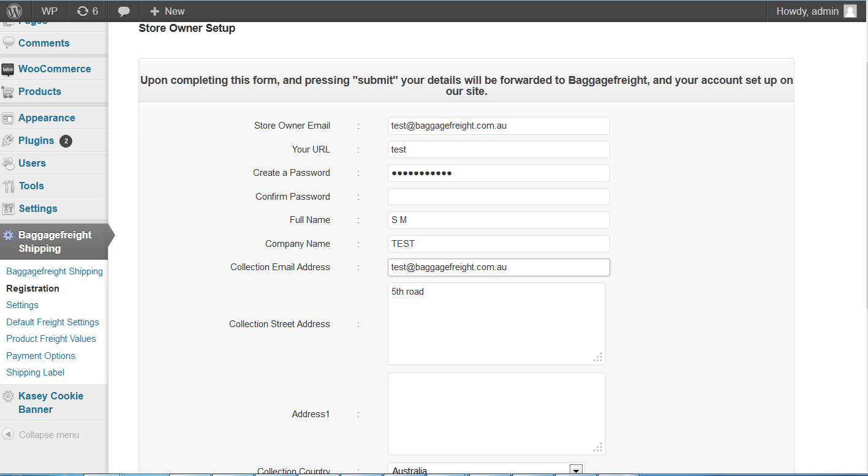Click the Plugins plug icon
This screenshot has height=476, width=868.
8,140
